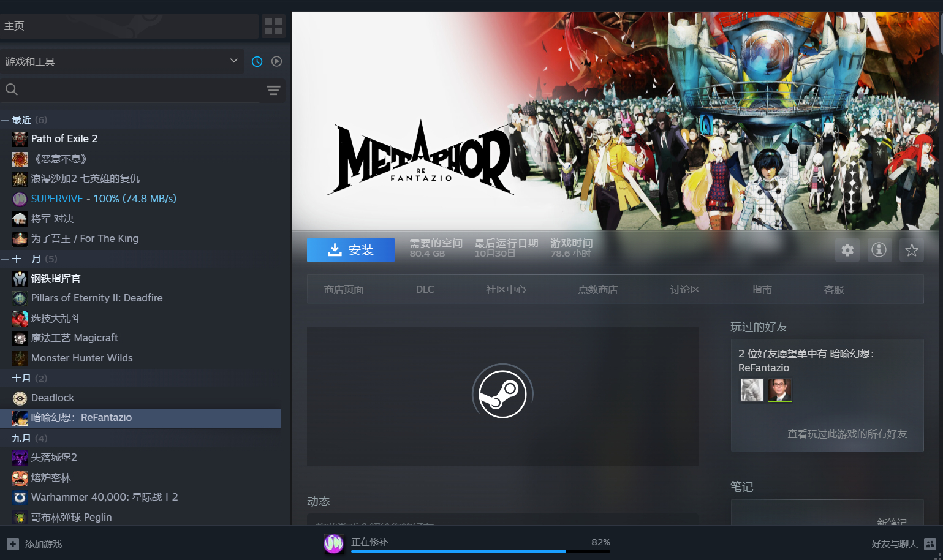Toggle ready-to-play filter icon
943x560 pixels.
[x=277, y=61]
